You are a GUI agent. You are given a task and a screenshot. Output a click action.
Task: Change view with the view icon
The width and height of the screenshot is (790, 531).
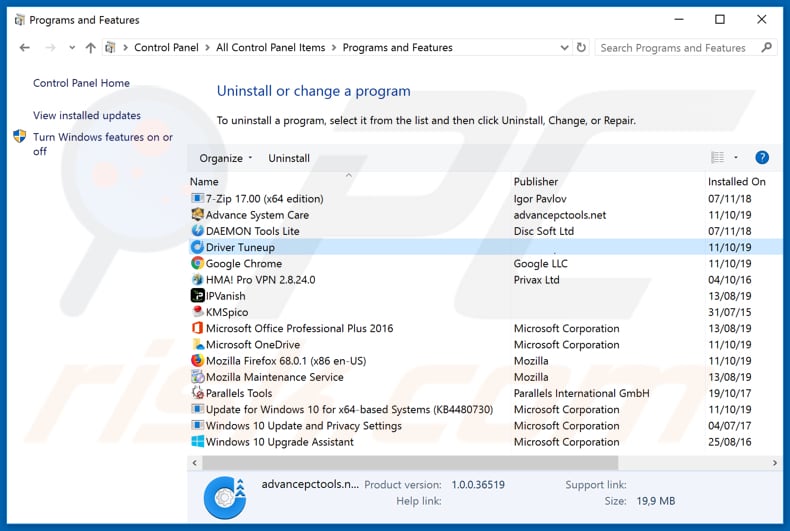pos(717,158)
